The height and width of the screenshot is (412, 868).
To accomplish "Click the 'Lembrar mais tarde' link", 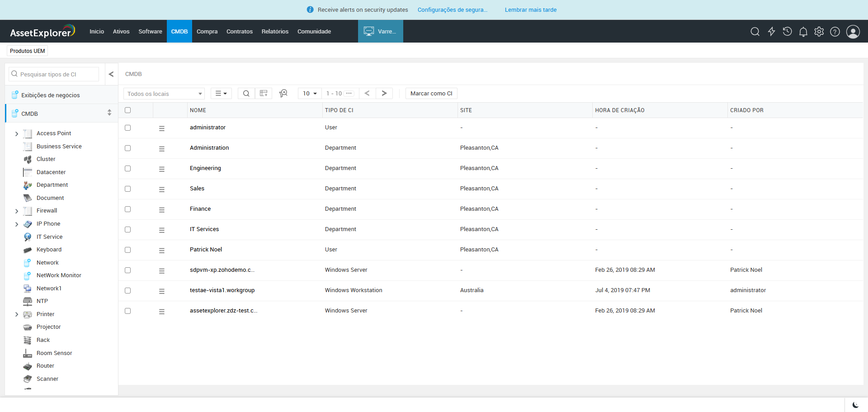I will coord(530,10).
